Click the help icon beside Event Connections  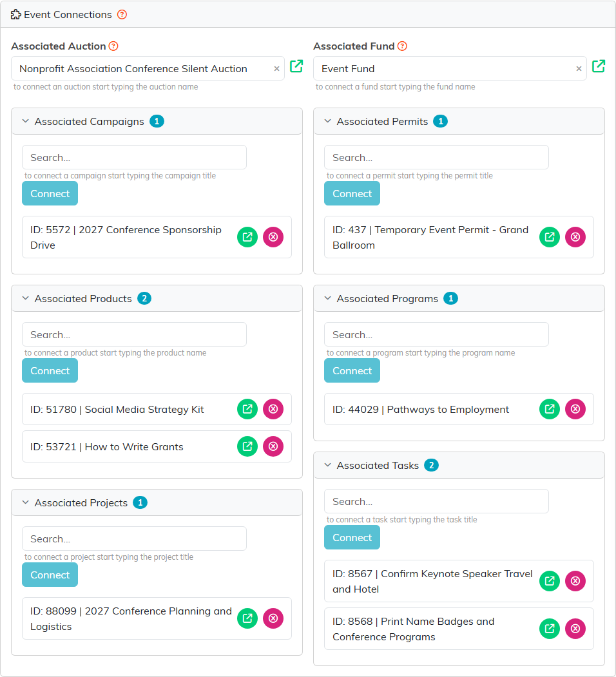tap(122, 15)
